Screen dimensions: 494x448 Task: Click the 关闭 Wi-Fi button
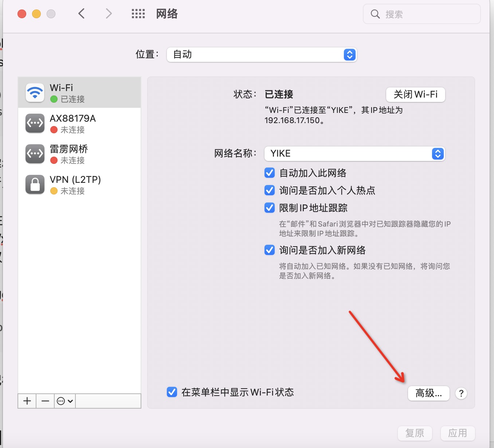coord(415,95)
